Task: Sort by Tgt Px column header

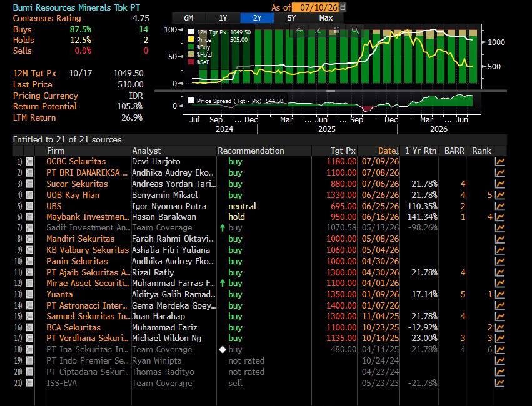Action: [x=343, y=151]
